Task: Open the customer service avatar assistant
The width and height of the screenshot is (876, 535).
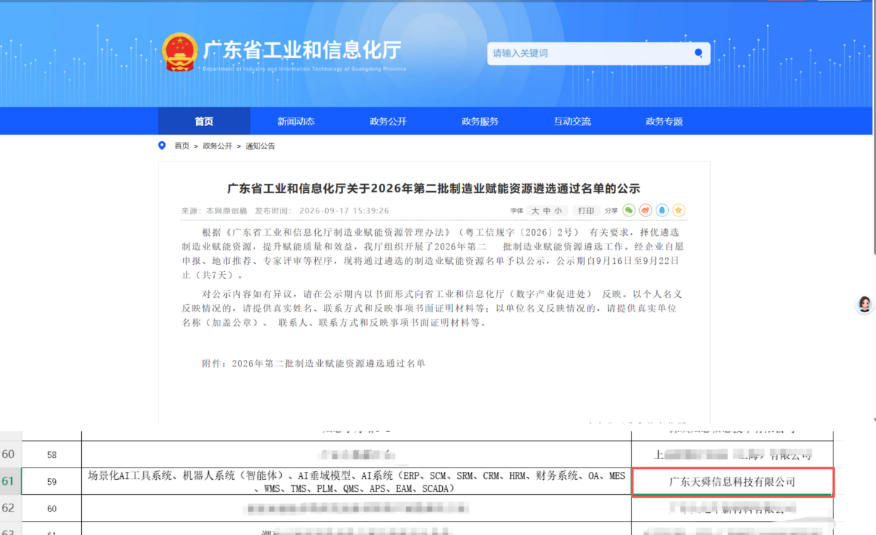Action: [x=865, y=304]
